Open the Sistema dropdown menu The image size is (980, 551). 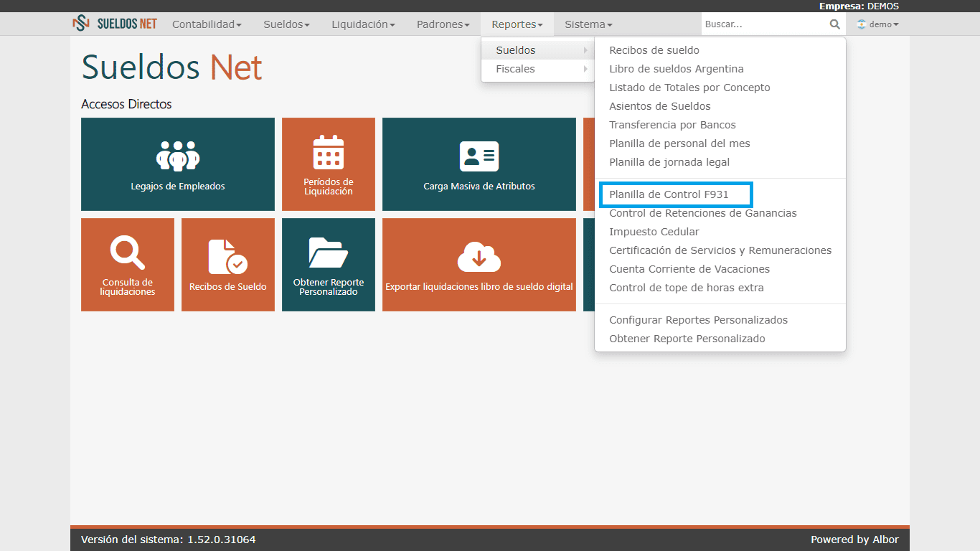pos(588,24)
